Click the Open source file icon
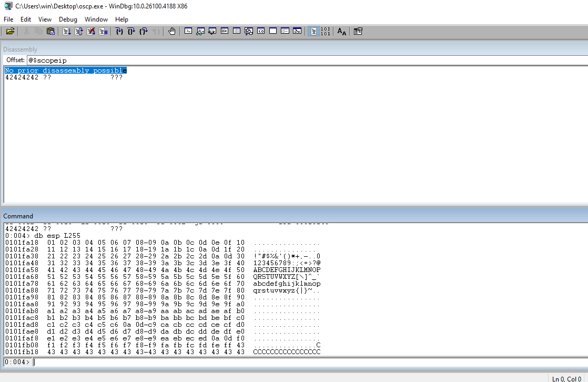 [10, 32]
